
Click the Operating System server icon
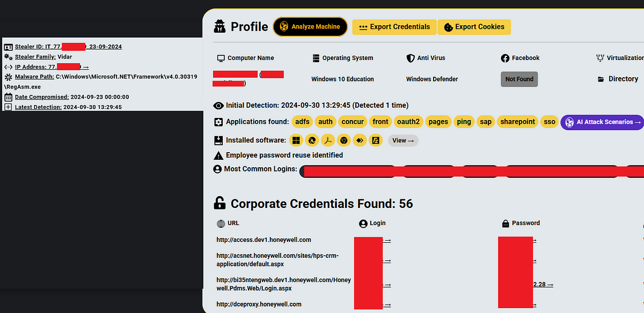click(316, 58)
